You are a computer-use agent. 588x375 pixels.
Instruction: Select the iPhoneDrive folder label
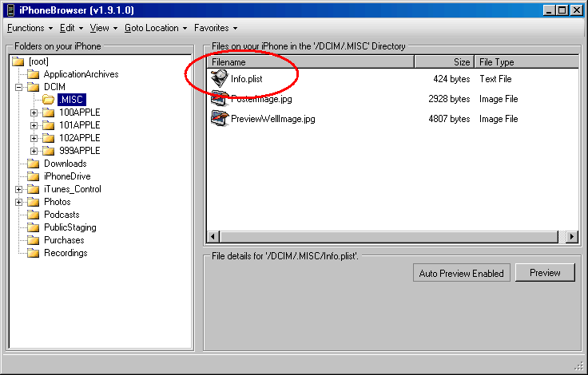[67, 176]
